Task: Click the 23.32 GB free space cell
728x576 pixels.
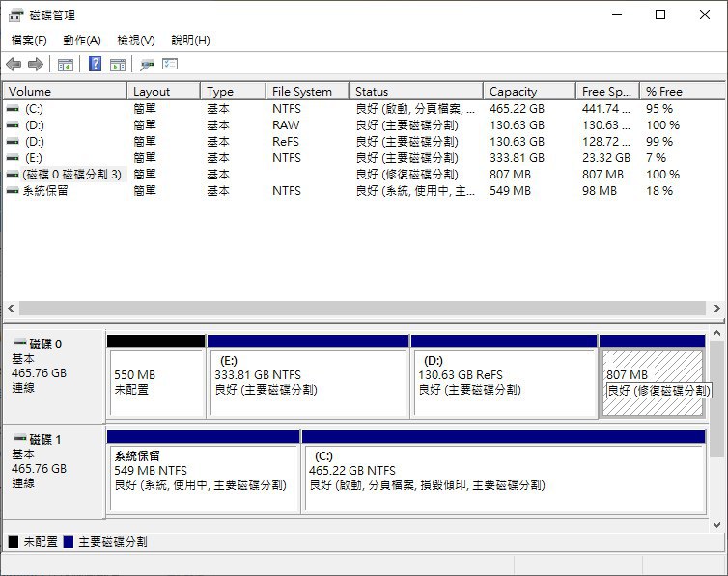Action: [606, 158]
